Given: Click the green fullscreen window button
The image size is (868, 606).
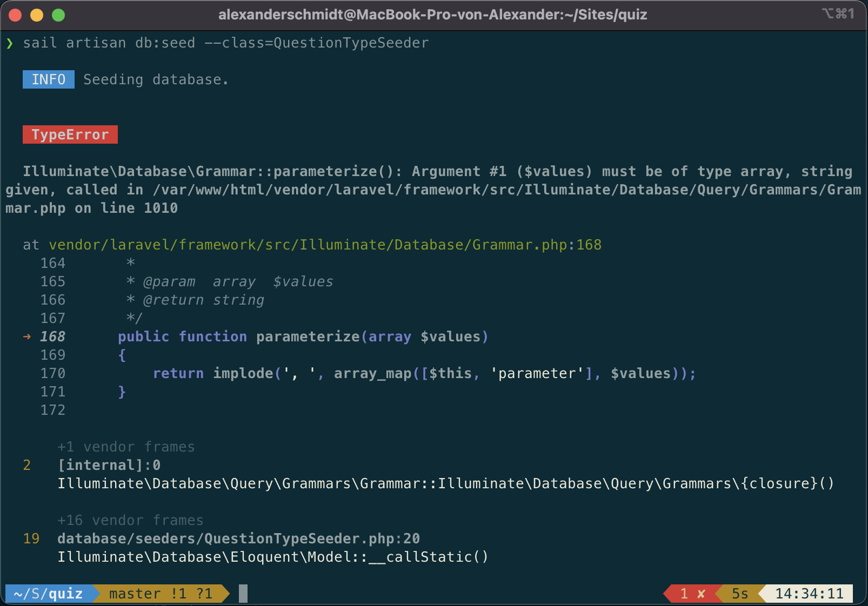Looking at the screenshot, I should click(x=58, y=15).
